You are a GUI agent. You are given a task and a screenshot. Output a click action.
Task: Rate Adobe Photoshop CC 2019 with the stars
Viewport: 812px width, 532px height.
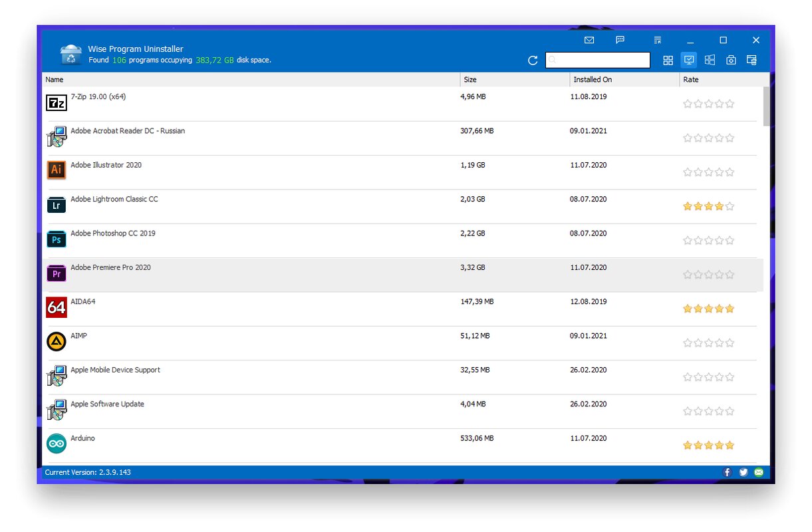pyautogui.click(x=709, y=241)
